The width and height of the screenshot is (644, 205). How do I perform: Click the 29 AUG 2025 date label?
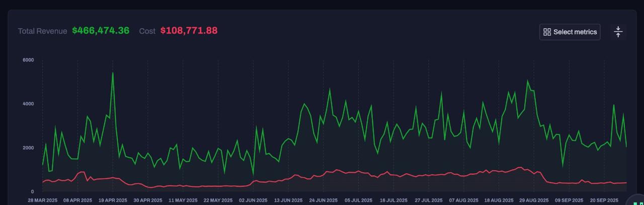(534, 200)
